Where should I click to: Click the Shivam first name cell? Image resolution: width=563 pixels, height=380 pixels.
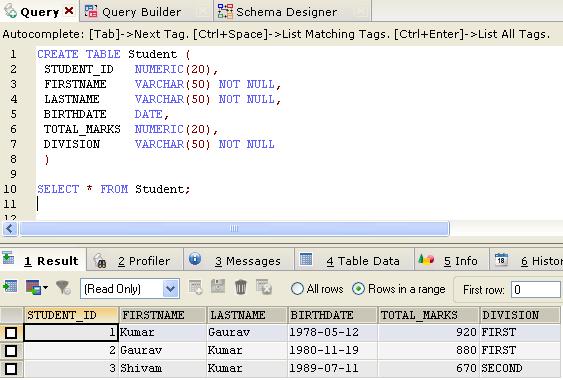[x=163, y=368]
